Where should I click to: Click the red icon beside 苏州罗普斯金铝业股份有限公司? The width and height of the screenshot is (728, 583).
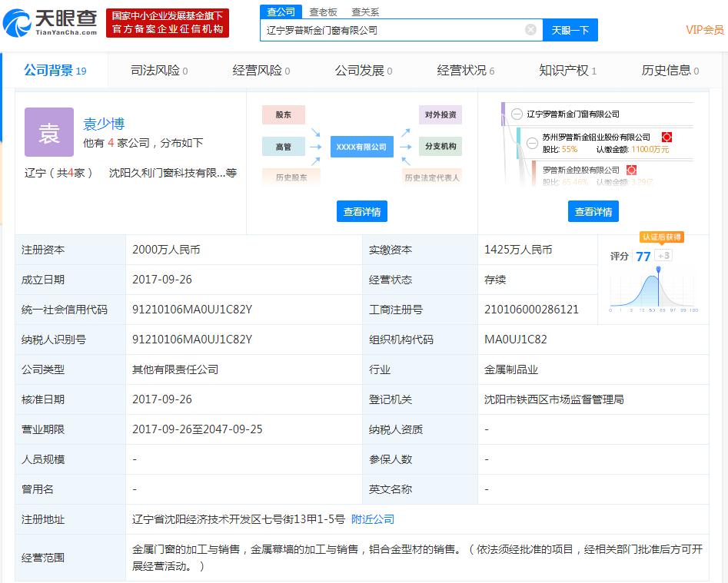pos(667,137)
